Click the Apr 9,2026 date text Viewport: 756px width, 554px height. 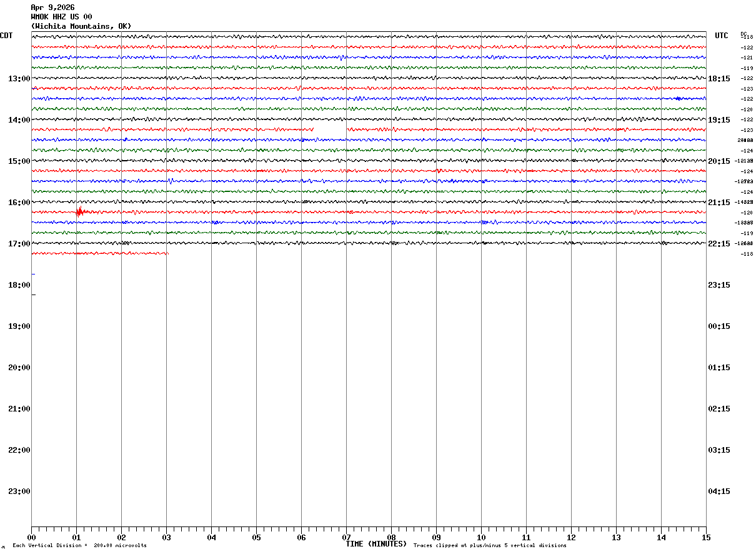(x=52, y=8)
